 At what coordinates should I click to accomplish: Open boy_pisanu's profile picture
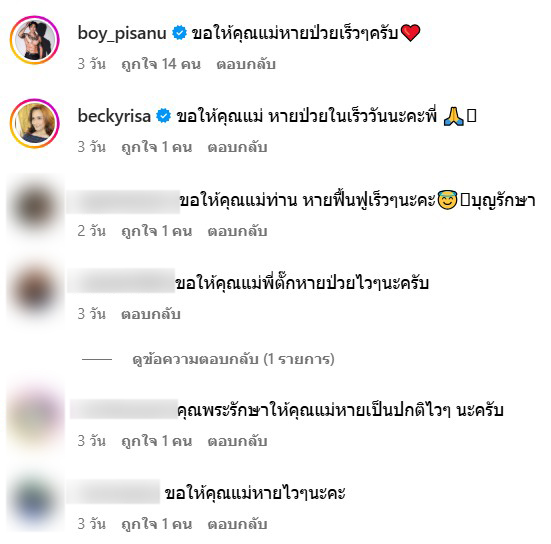(34, 40)
